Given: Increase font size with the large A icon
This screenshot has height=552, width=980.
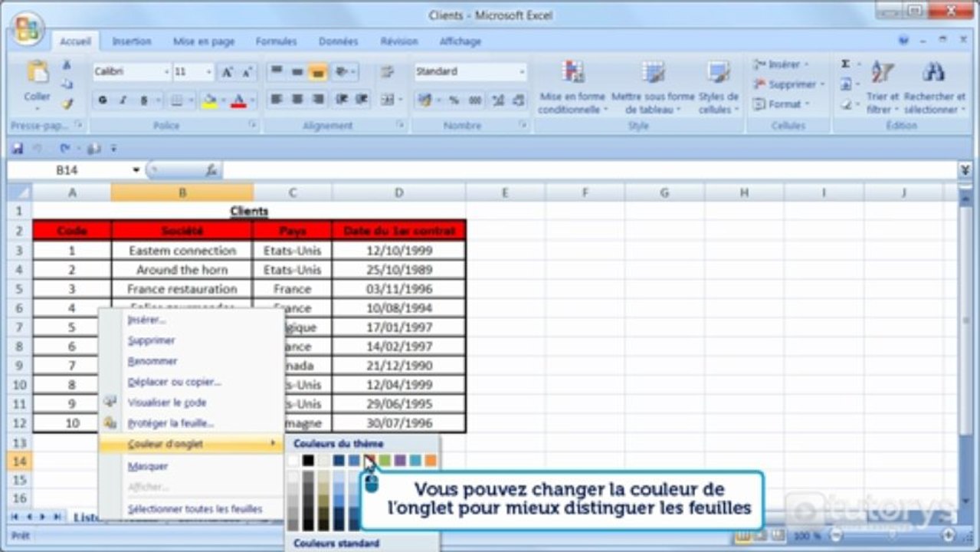Looking at the screenshot, I should pyautogui.click(x=227, y=72).
